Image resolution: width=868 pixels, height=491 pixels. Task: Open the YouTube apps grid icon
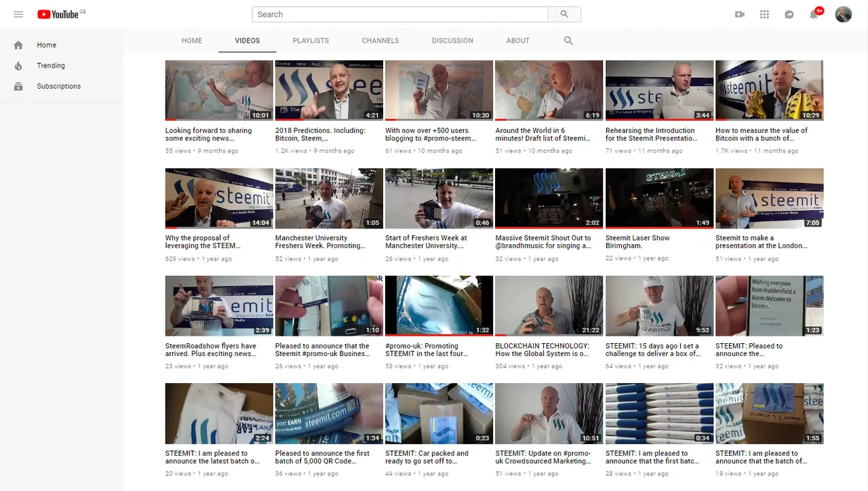(x=764, y=14)
